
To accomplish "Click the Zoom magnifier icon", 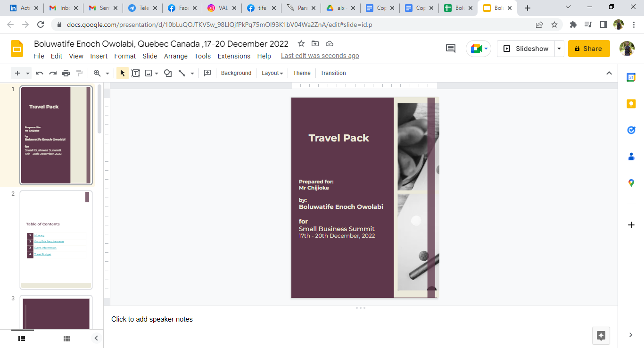I will coord(97,73).
